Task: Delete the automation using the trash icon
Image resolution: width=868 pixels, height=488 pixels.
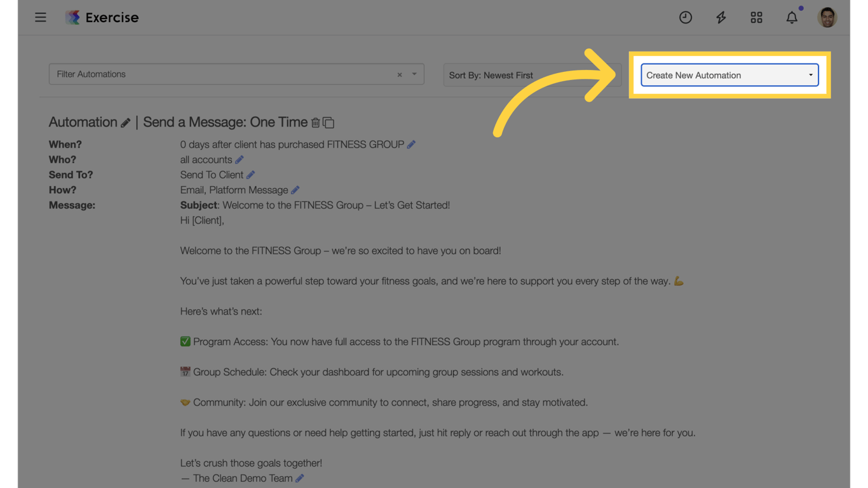Action: [316, 122]
